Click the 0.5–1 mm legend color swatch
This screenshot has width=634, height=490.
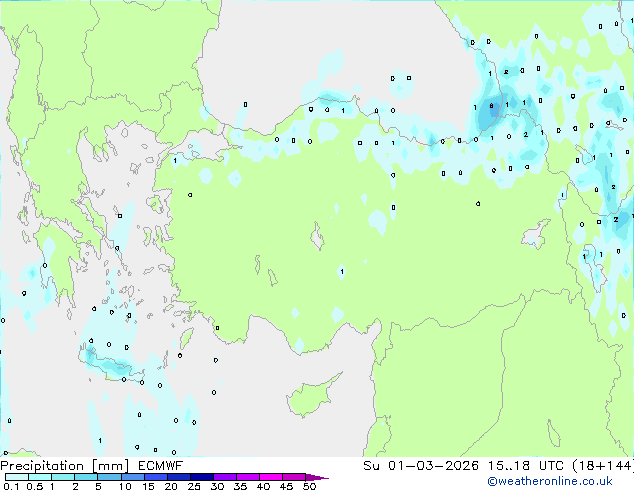pyautogui.click(x=40, y=477)
